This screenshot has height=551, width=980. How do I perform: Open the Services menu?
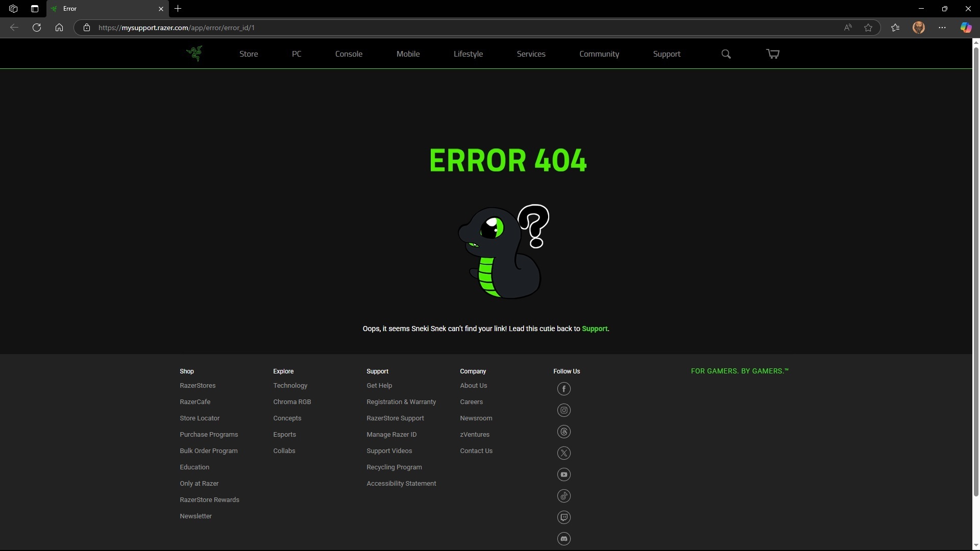point(531,54)
